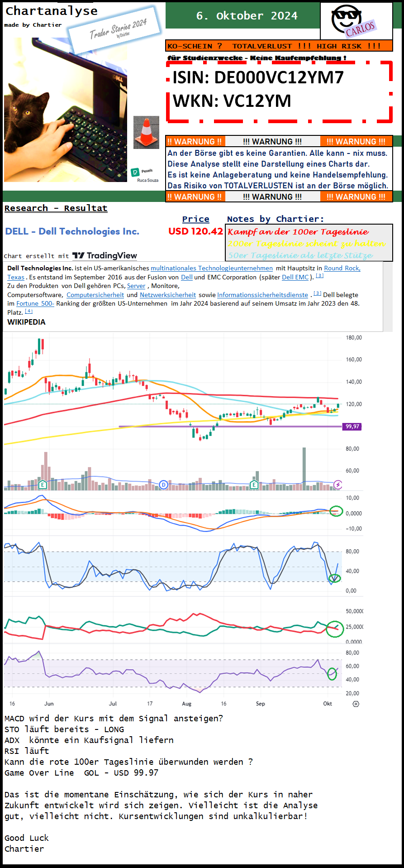The height and width of the screenshot is (868, 404).
Task: Click the 'Research - Resultat' heading
Action: coord(56,208)
